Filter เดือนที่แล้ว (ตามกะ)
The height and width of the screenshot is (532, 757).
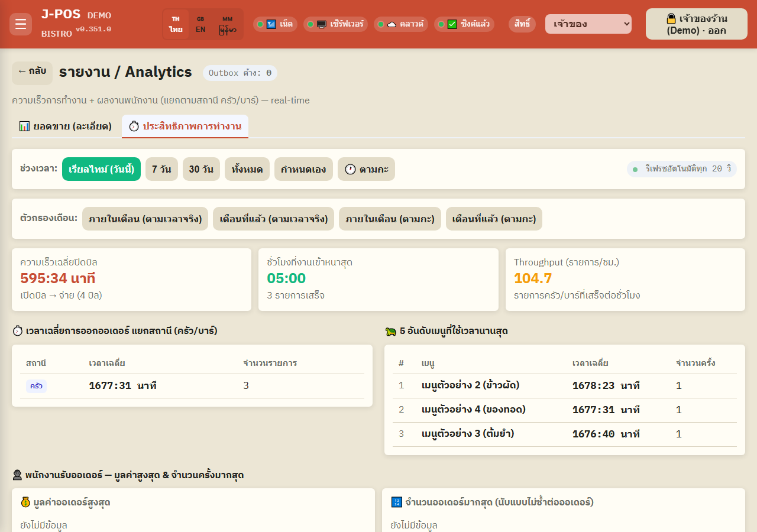point(494,219)
